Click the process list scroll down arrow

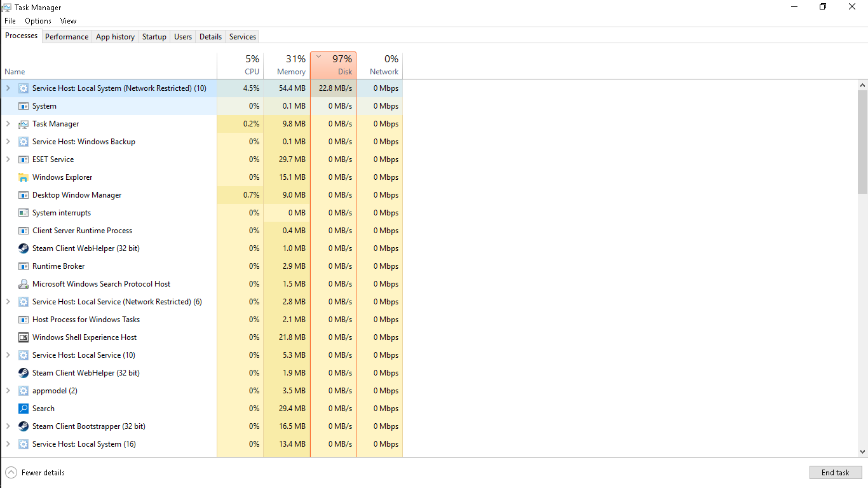[862, 452]
